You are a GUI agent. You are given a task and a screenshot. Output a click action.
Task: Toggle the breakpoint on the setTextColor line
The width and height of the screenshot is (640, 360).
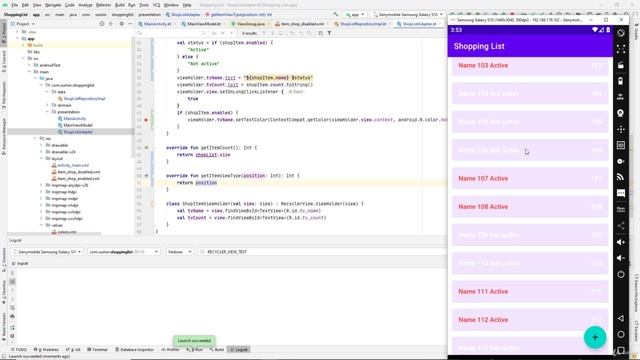click(x=146, y=120)
